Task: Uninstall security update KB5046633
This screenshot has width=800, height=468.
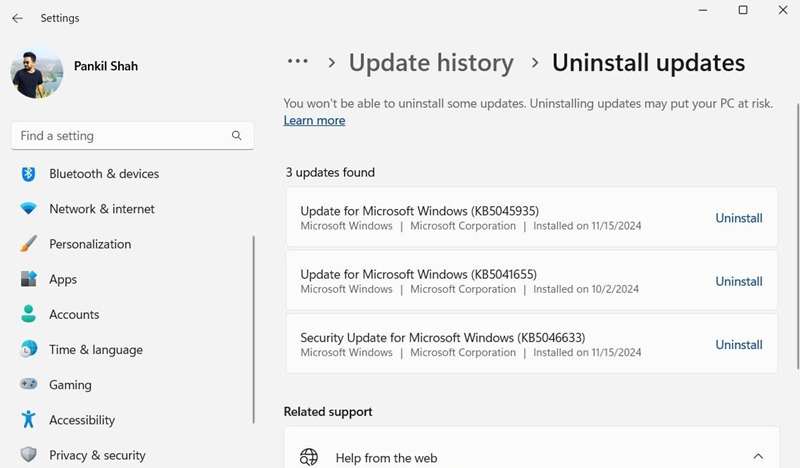Action: click(x=739, y=345)
